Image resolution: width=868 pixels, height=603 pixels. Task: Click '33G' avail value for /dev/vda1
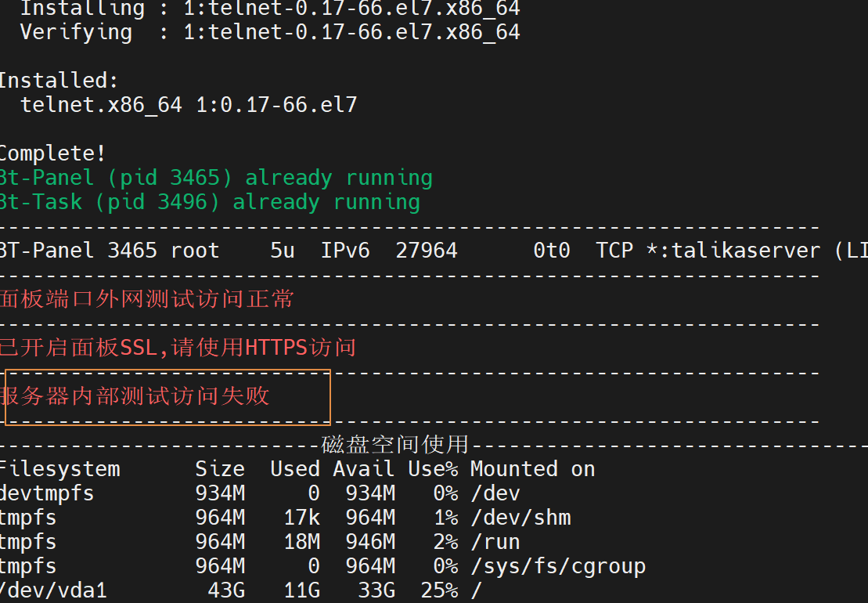click(x=376, y=590)
